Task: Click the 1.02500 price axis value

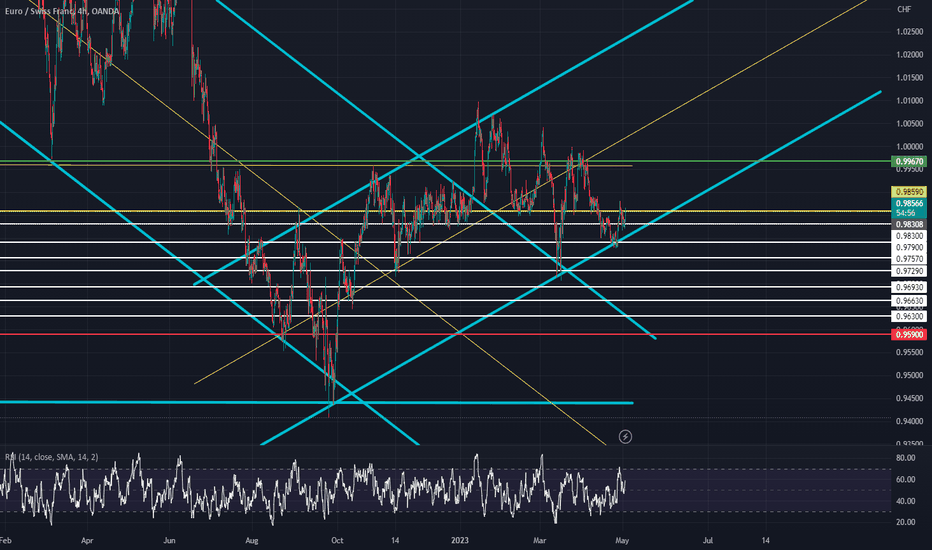Action: point(909,32)
